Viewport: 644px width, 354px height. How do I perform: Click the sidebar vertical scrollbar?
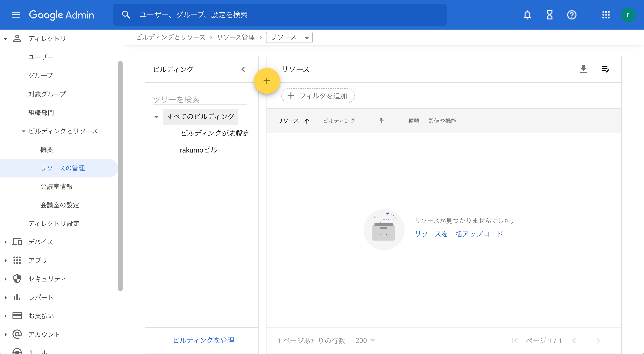(x=120, y=176)
